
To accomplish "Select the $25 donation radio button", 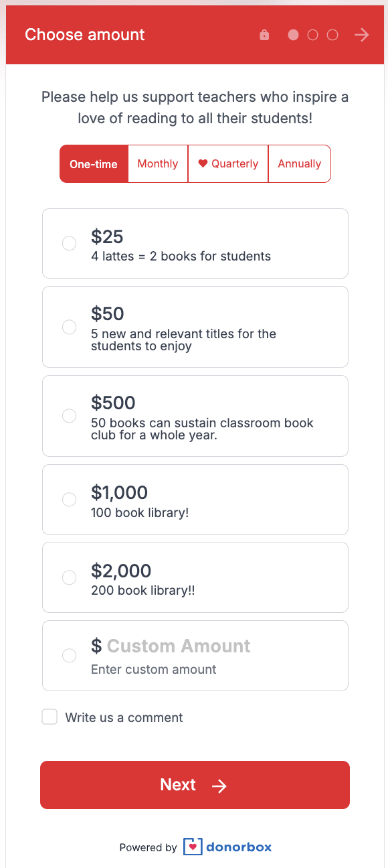I will click(x=69, y=243).
